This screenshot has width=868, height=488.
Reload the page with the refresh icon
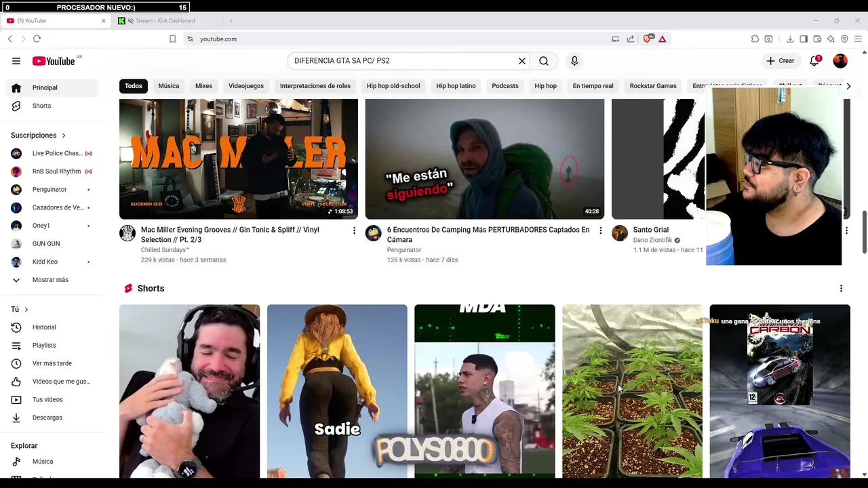click(37, 39)
